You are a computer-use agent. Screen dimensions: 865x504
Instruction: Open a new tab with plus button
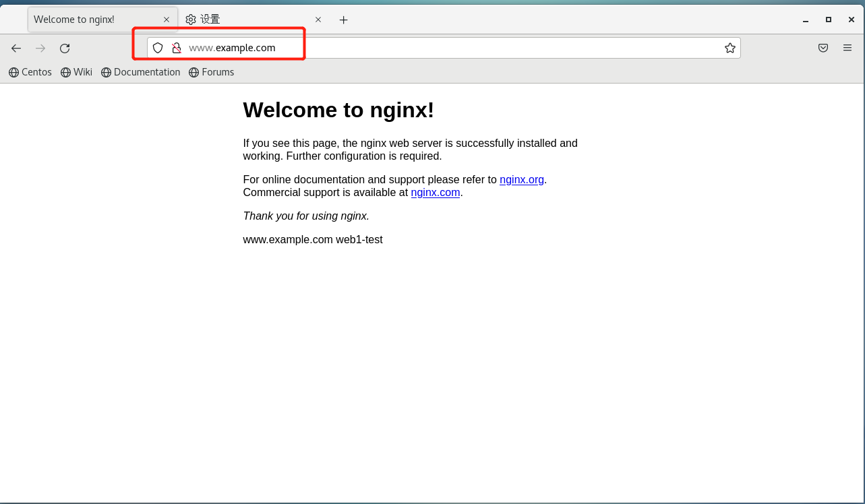click(343, 20)
